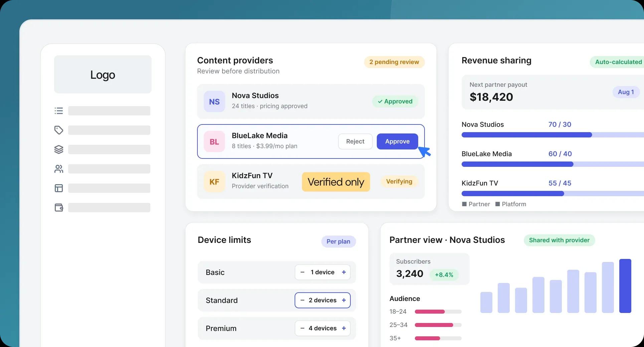Click the $18,420 payout amount
The image size is (644, 347).
[491, 97]
